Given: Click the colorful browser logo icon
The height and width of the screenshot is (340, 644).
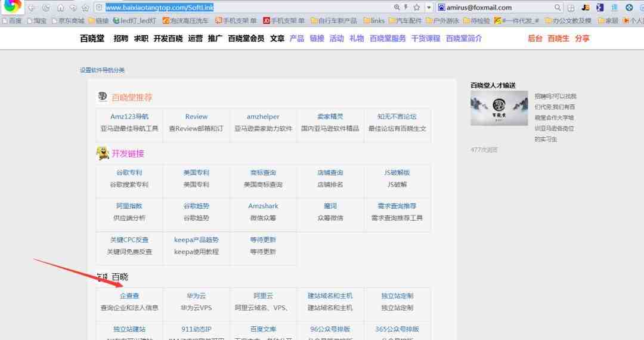Looking at the screenshot, I should (x=13, y=6).
